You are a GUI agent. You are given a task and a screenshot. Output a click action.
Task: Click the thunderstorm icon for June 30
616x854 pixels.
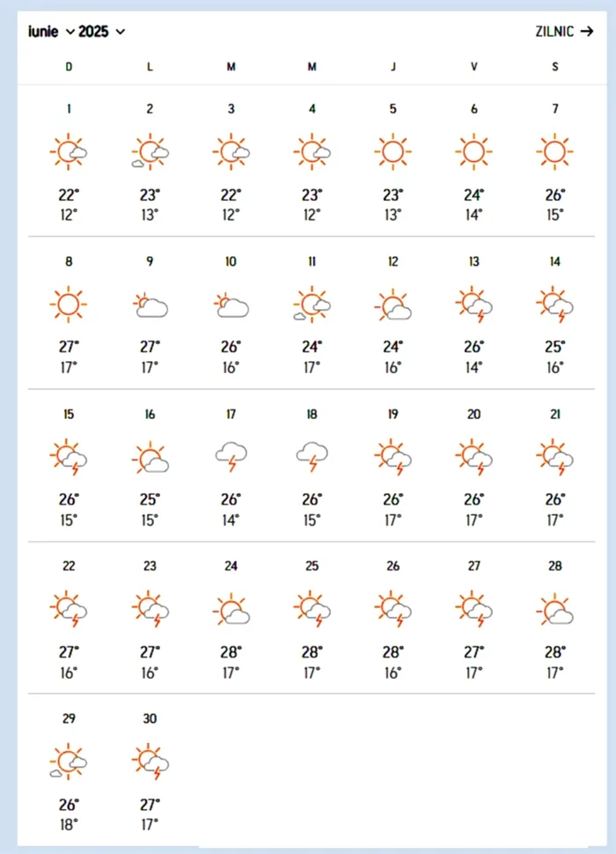tap(150, 762)
